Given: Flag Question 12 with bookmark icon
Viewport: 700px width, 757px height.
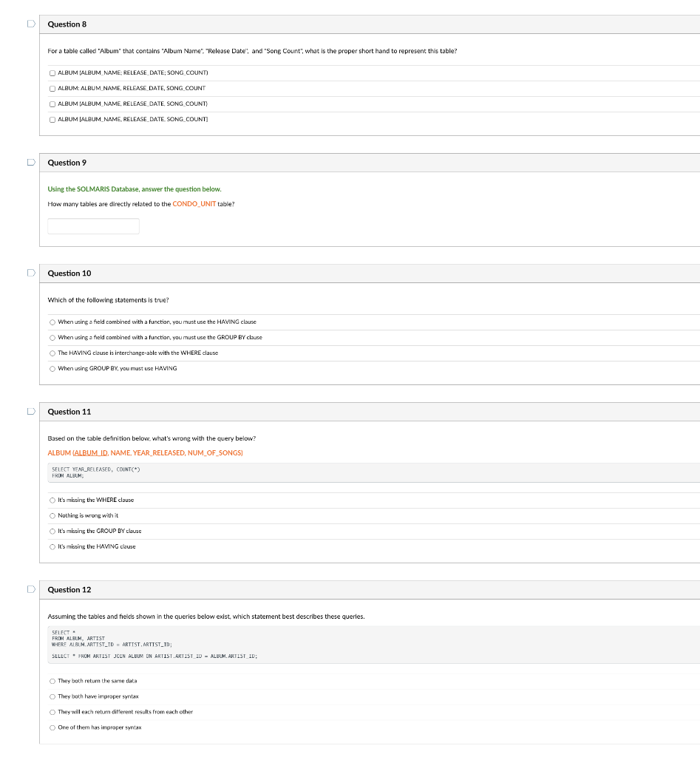Looking at the screenshot, I should click(x=31, y=589).
